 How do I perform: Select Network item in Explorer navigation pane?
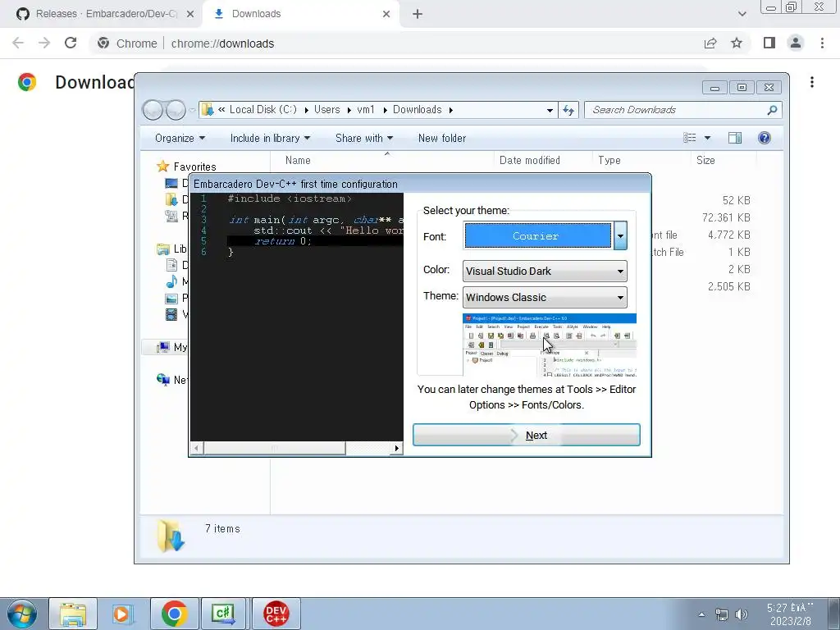click(x=172, y=380)
